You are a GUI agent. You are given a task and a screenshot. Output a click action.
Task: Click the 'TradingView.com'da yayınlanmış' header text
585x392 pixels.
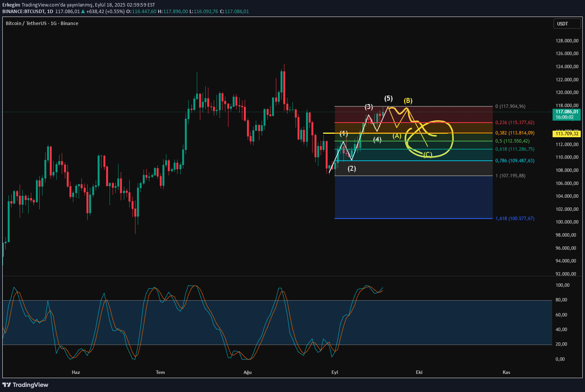click(57, 5)
